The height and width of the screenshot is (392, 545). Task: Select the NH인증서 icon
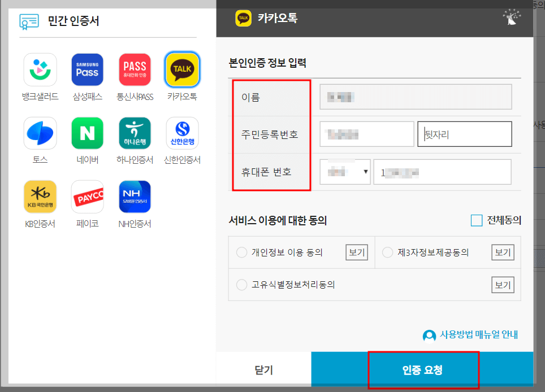coord(134,198)
